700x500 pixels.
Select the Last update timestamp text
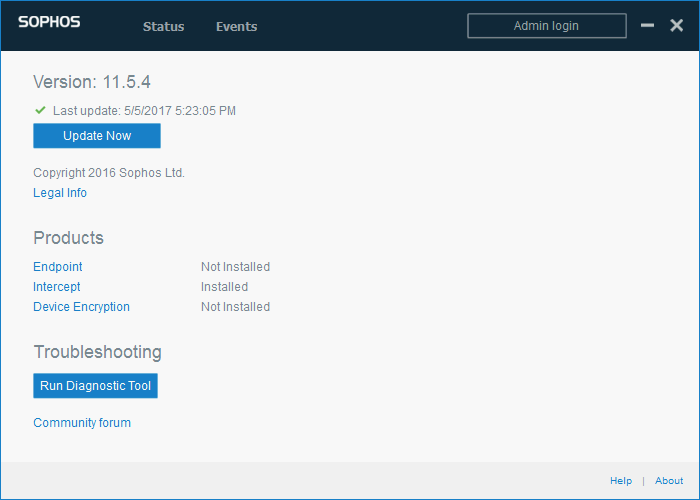[144, 111]
